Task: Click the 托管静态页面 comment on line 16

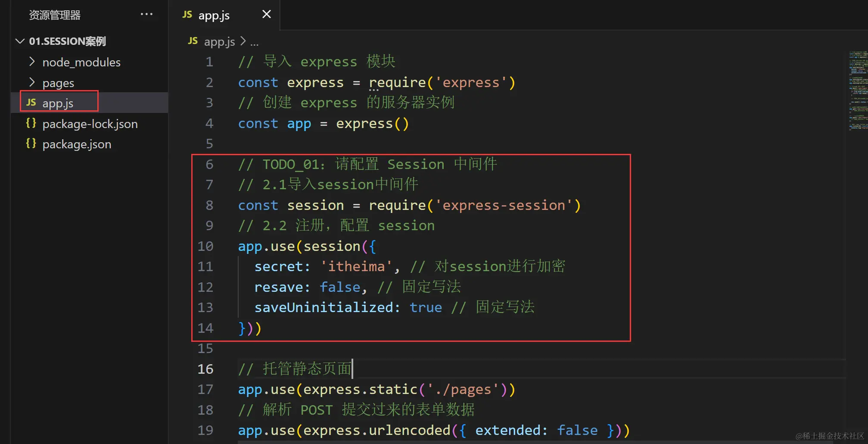Action: (x=295, y=369)
